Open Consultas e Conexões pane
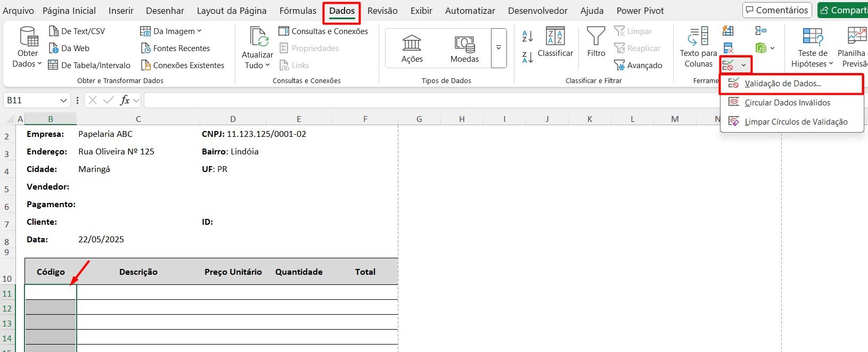 point(323,31)
